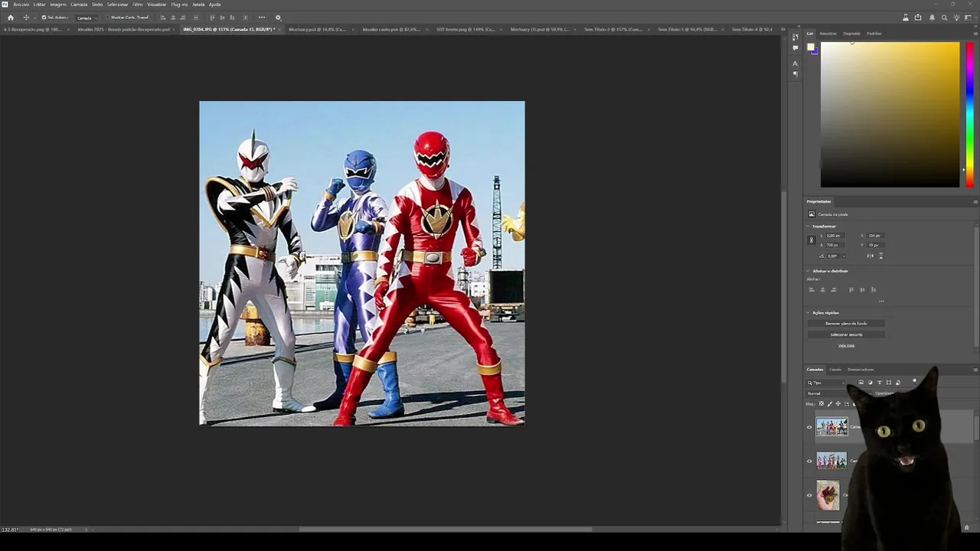Viewport: 980px width, 551px height.
Task: Open the Selecionar menu
Action: click(x=117, y=5)
